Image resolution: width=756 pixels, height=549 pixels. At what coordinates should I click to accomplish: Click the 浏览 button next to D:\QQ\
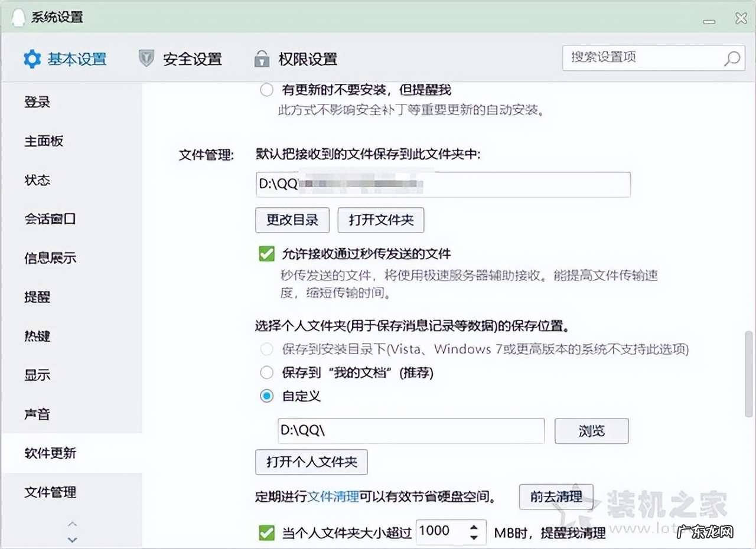pyautogui.click(x=591, y=431)
